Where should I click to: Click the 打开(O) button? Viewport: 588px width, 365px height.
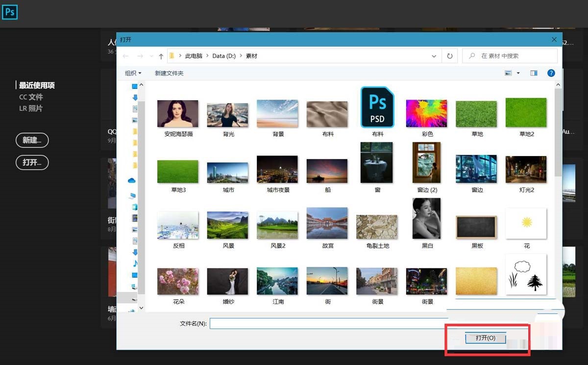tap(485, 338)
